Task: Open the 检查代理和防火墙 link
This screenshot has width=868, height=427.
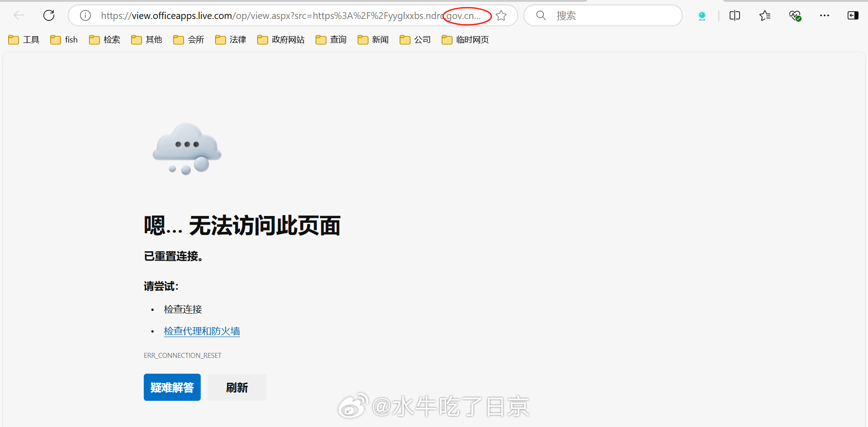Action: [x=202, y=331]
